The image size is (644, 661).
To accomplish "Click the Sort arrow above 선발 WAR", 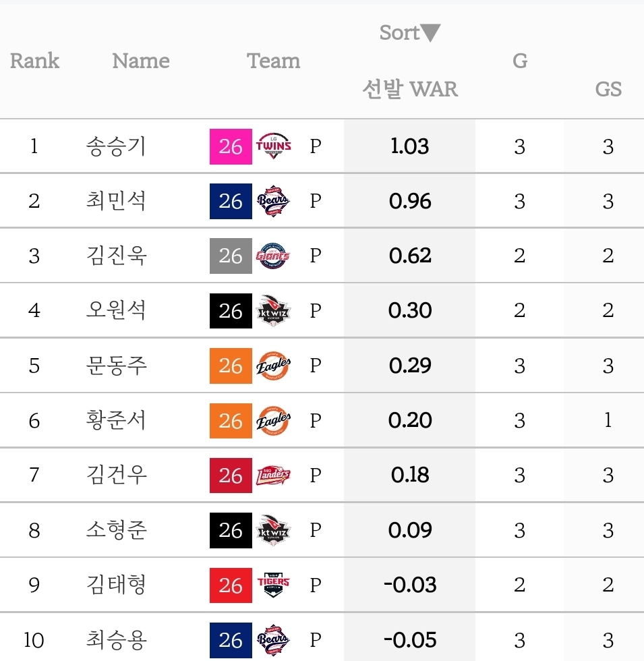I will tap(431, 33).
